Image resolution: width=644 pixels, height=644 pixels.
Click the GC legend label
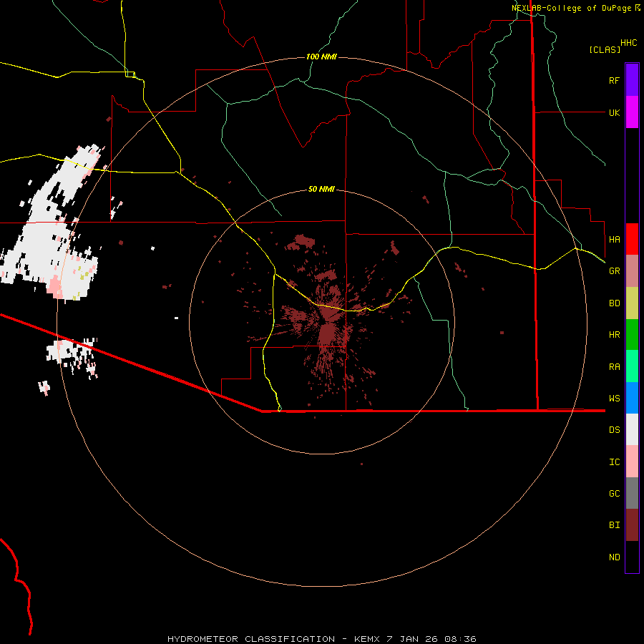(614, 494)
